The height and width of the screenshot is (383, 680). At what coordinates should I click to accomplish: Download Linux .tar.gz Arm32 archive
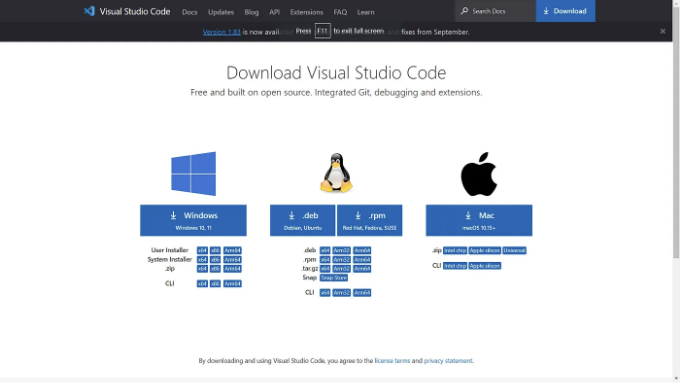click(341, 268)
